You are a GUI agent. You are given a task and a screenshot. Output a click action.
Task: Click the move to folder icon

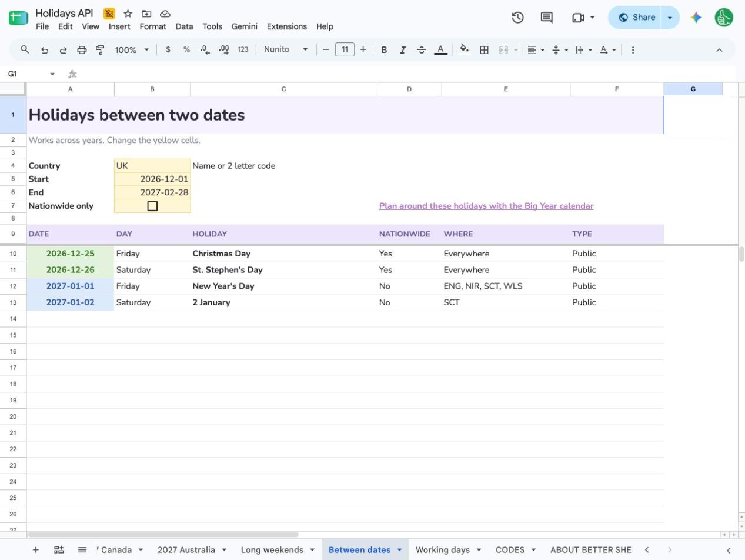[x=146, y=14]
